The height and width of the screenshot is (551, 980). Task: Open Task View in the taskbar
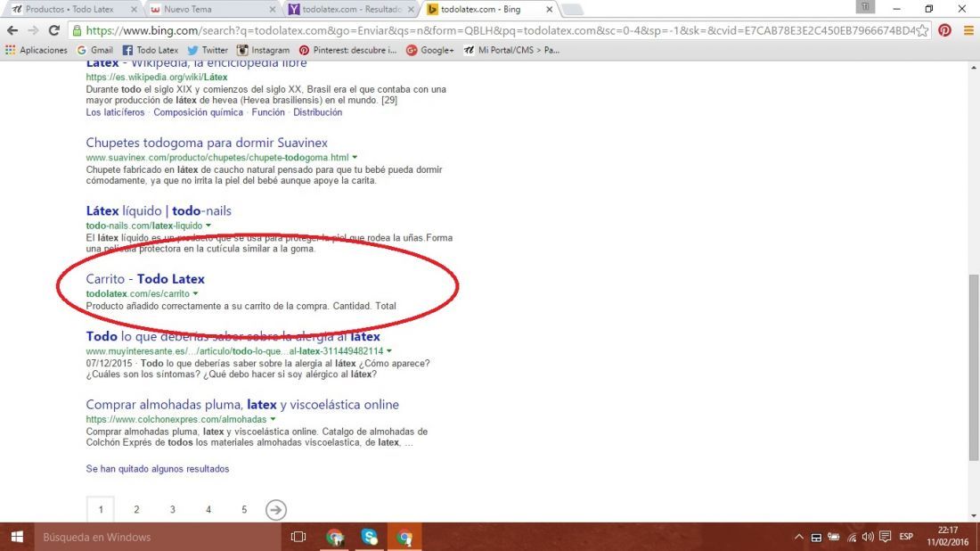[298, 537]
